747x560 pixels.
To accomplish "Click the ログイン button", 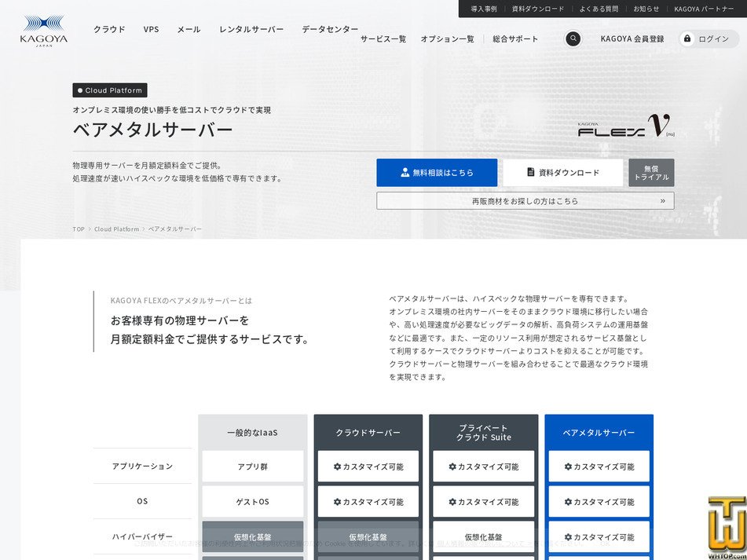I will [709, 38].
